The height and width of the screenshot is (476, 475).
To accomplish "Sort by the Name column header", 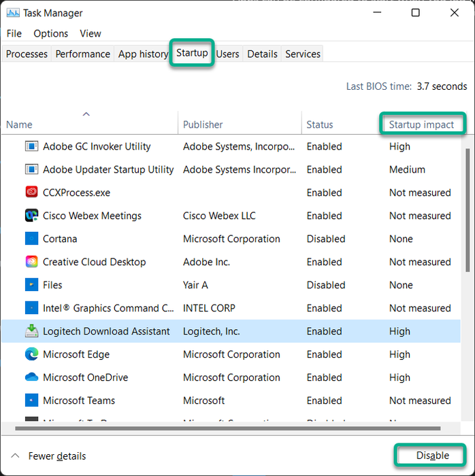I will 89,123.
